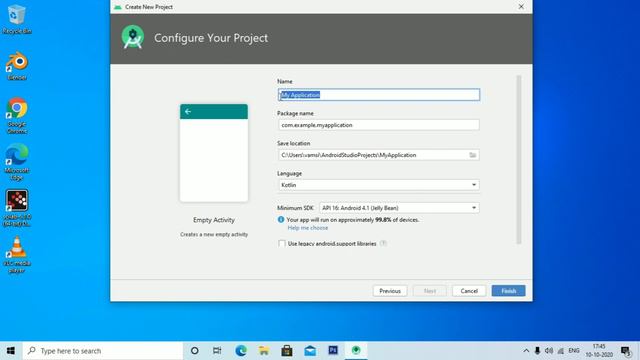
Task: Enable Use legacy android.support libraries checkbox
Action: [x=282, y=244]
